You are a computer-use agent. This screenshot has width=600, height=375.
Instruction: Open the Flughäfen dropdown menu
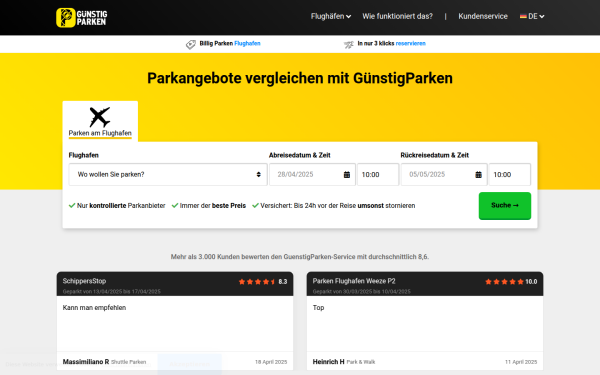(331, 16)
